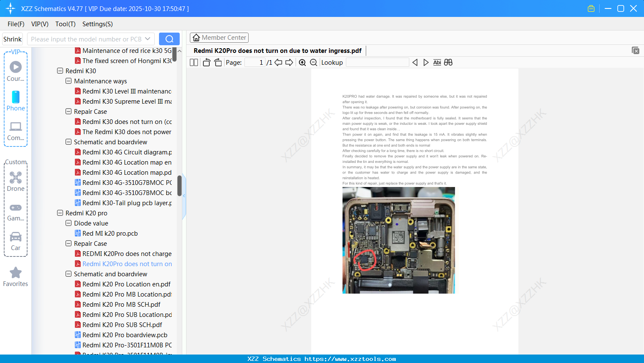Open the Member Center
The image size is (644, 363).
coord(219,38)
